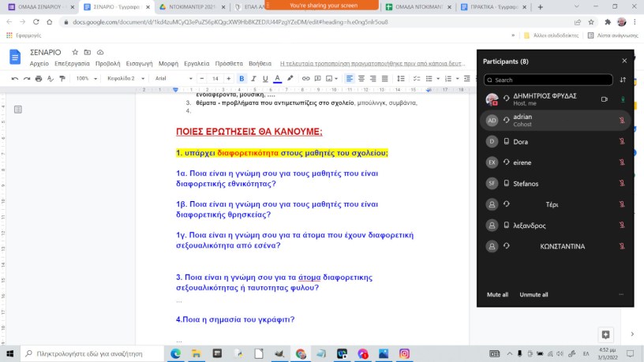Click the Unmute all button
644x362 pixels.
click(x=534, y=294)
